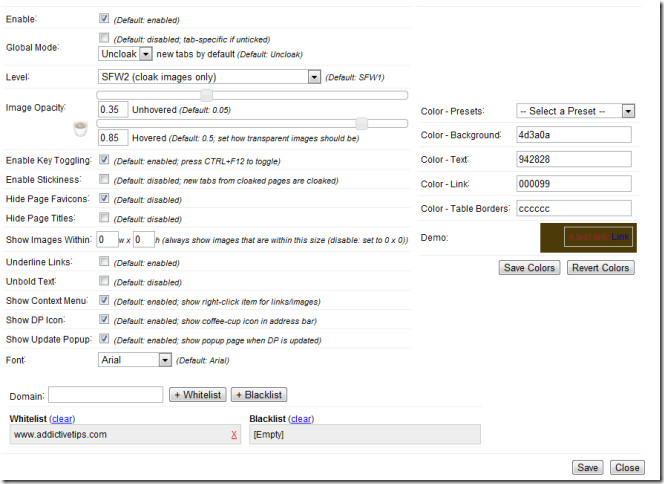Viewport: 664px width, 484px height.
Task: Clear the Blacklist via its clear link
Action: tap(302, 419)
